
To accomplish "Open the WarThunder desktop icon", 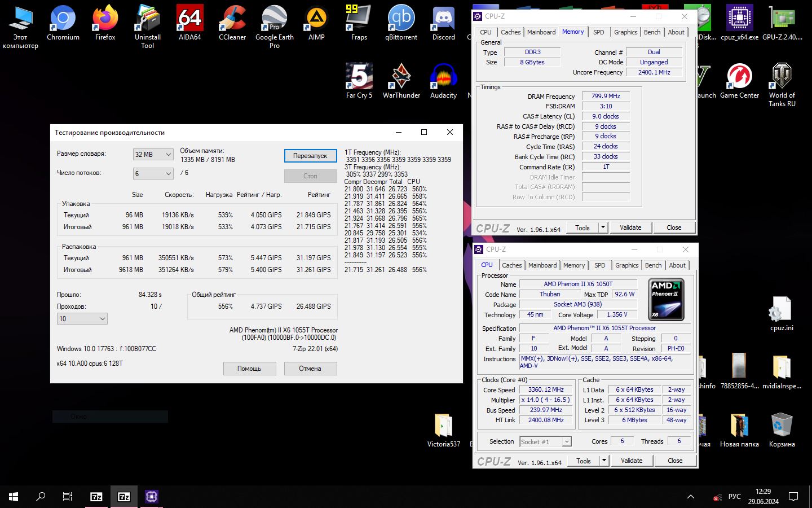I will [x=401, y=81].
